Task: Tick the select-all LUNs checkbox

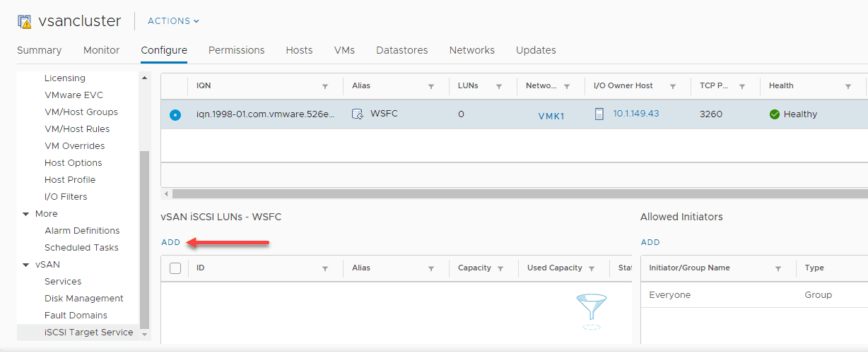Action: 175,268
